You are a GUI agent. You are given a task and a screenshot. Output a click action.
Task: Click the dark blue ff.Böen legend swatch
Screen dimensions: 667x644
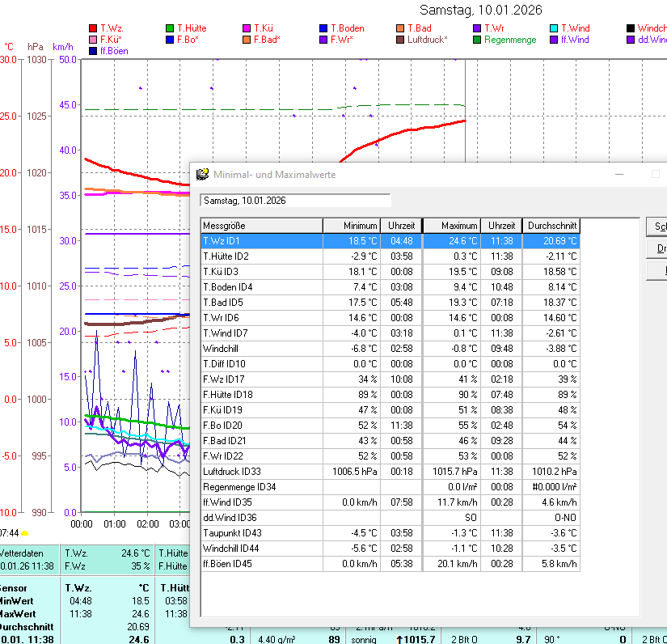(x=93, y=51)
